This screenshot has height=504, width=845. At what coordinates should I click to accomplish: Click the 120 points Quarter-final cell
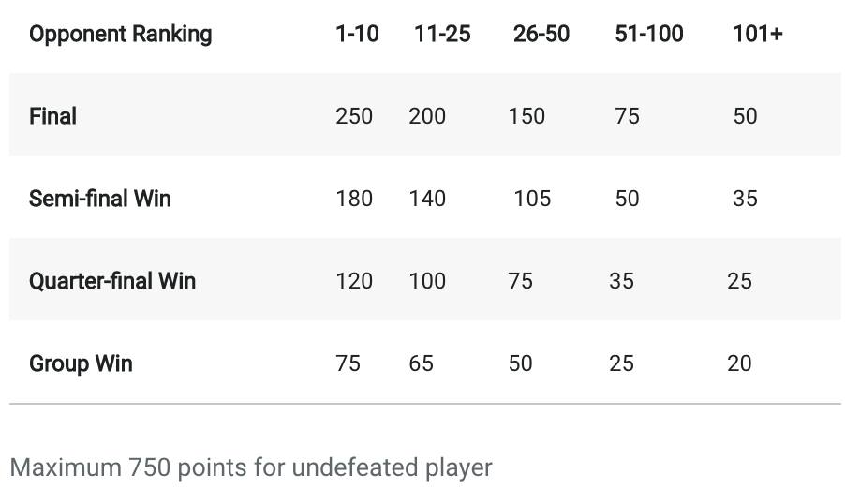[x=354, y=281]
